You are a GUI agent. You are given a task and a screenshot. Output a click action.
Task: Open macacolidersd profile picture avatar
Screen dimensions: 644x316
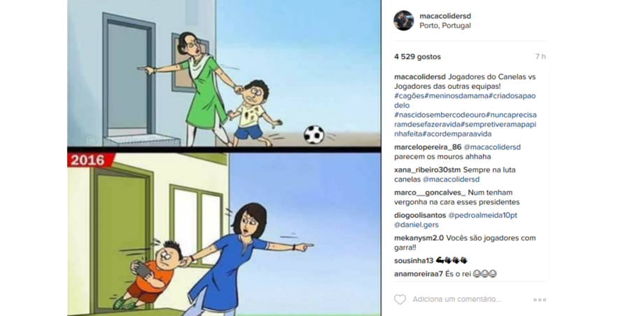[403, 20]
